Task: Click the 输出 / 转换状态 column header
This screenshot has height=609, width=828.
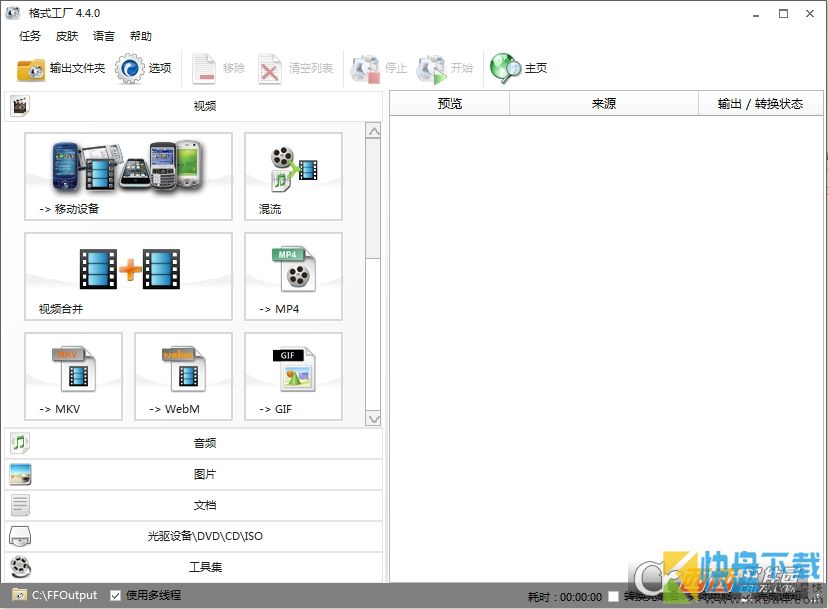Action: point(760,104)
